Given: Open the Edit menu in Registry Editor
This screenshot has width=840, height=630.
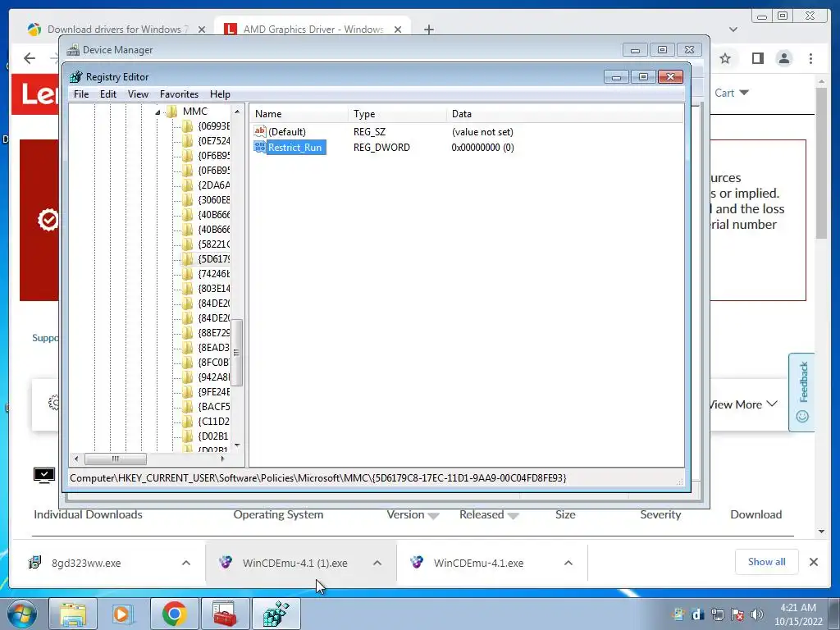Looking at the screenshot, I should click(107, 94).
